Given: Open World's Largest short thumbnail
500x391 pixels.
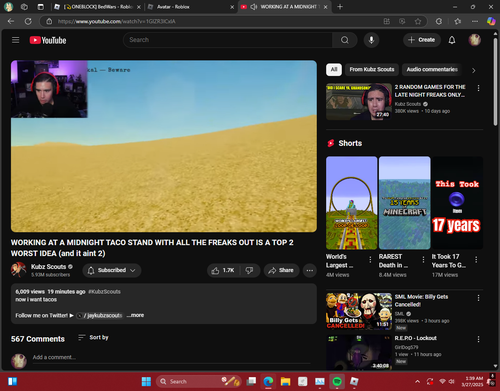Looking at the screenshot, I should [351, 203].
